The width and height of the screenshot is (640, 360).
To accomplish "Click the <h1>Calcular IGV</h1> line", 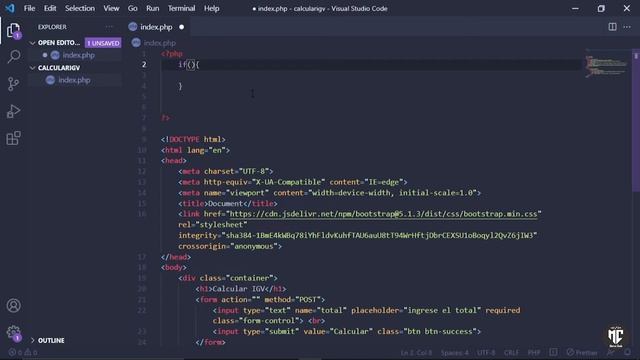I will coord(241,289).
